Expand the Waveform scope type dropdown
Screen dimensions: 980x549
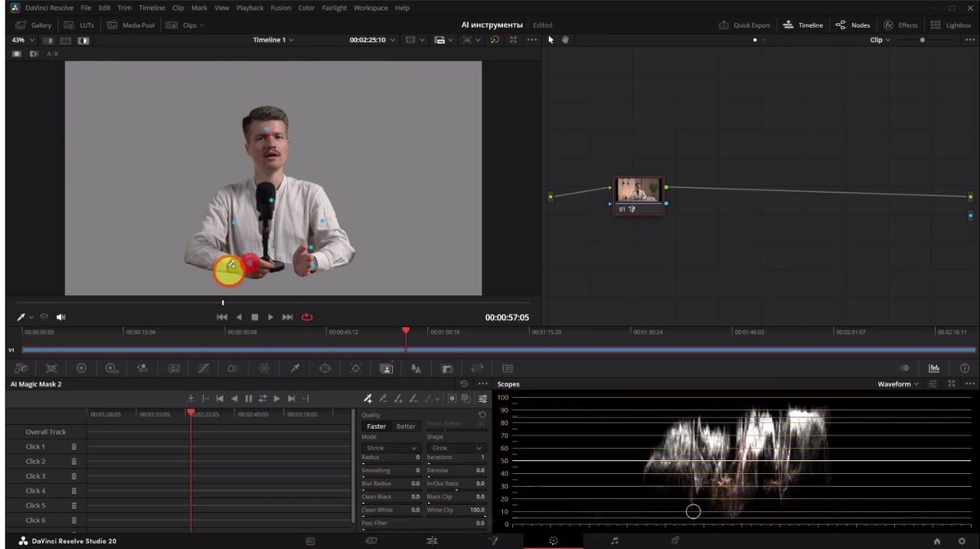click(x=898, y=384)
